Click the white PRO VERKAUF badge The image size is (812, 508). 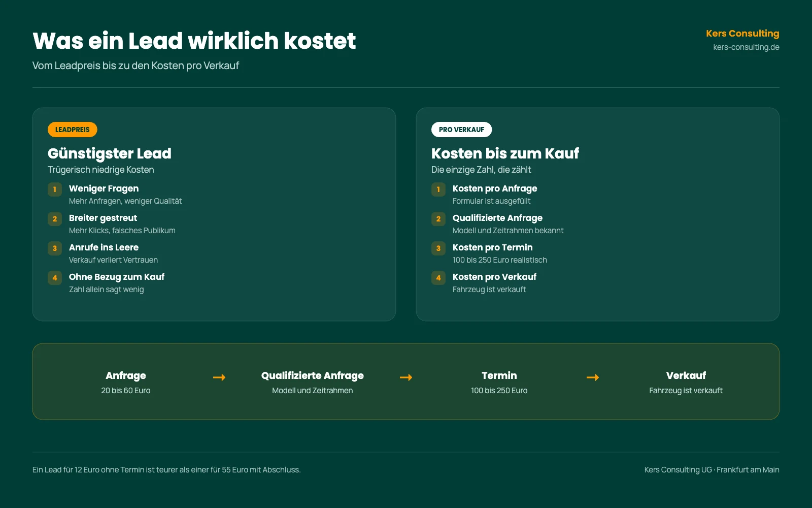pyautogui.click(x=461, y=130)
